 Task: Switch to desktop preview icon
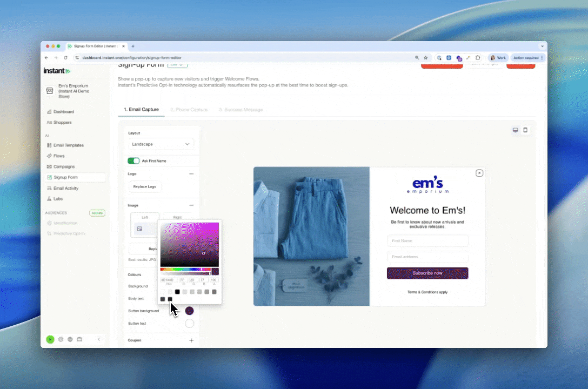click(x=515, y=130)
